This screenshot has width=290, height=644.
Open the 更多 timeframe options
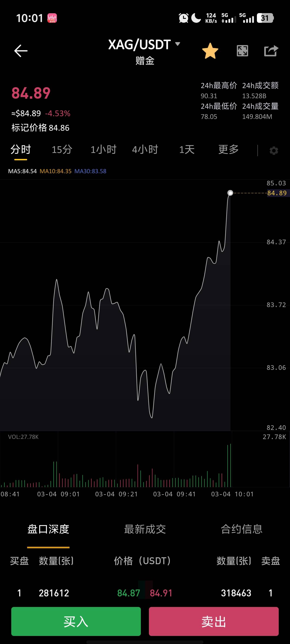tap(228, 149)
